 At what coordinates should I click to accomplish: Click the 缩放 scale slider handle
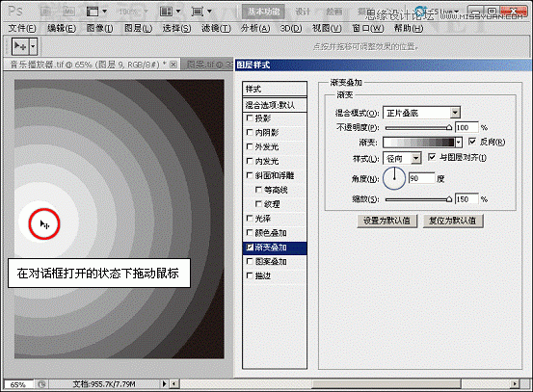(449, 199)
